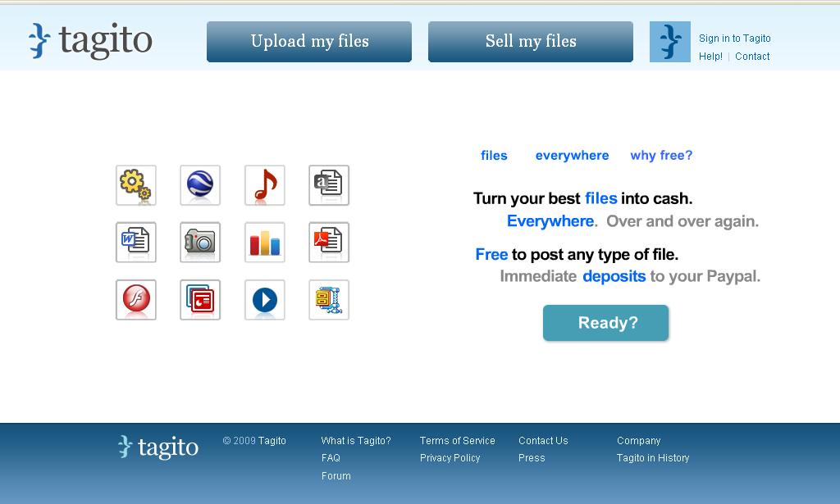Click Upload my files button

[x=309, y=42]
